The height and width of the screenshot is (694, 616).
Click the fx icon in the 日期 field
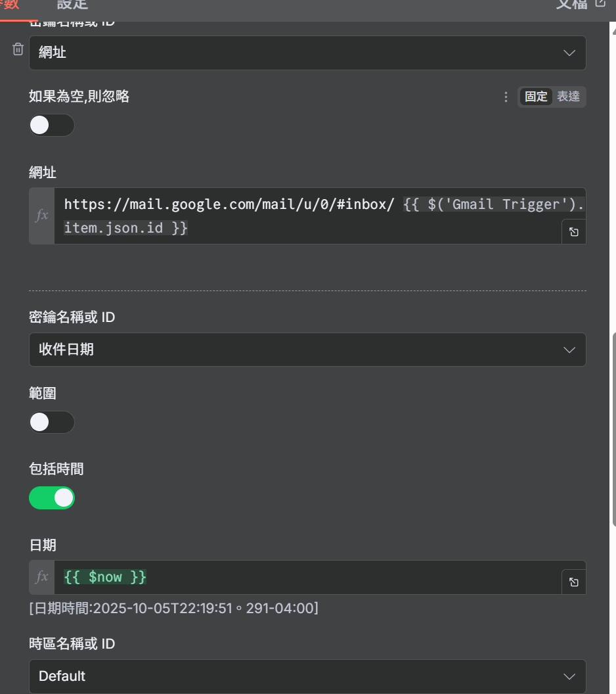[42, 577]
